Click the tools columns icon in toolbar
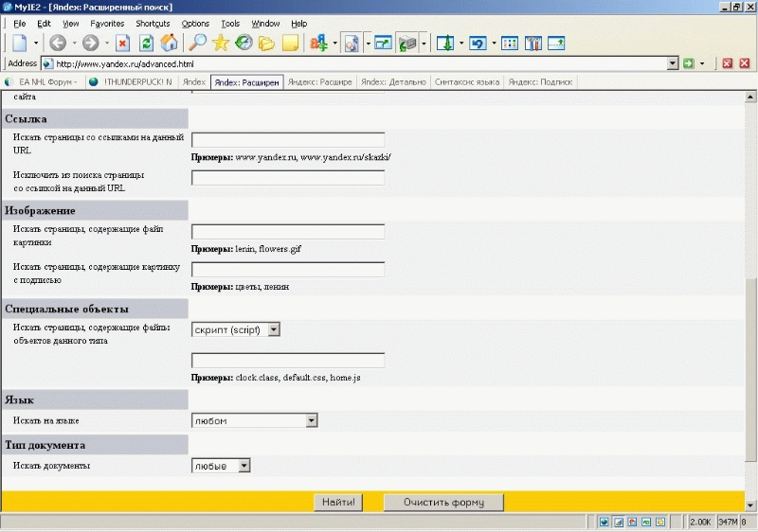 coord(532,44)
